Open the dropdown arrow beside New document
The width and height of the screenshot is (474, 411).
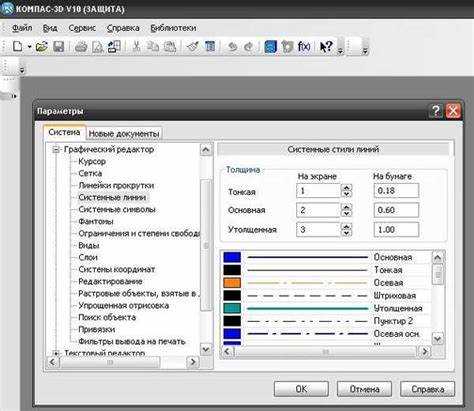[29, 46]
